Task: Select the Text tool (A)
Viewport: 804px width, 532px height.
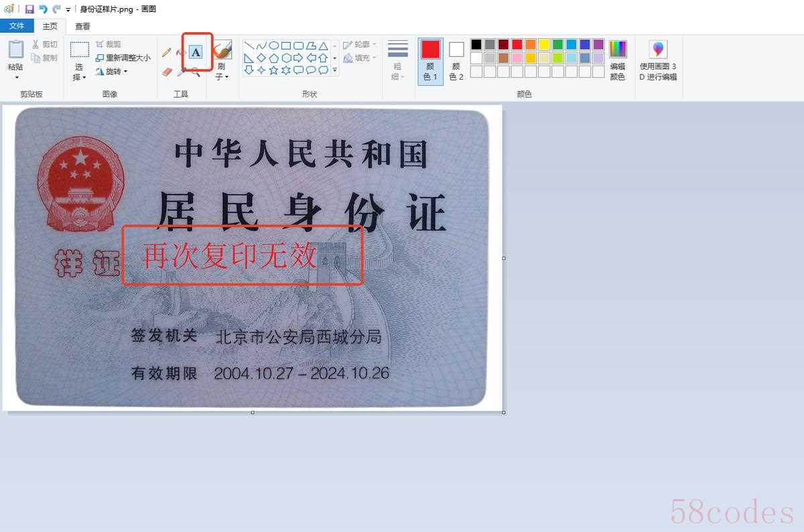Action: point(196,52)
